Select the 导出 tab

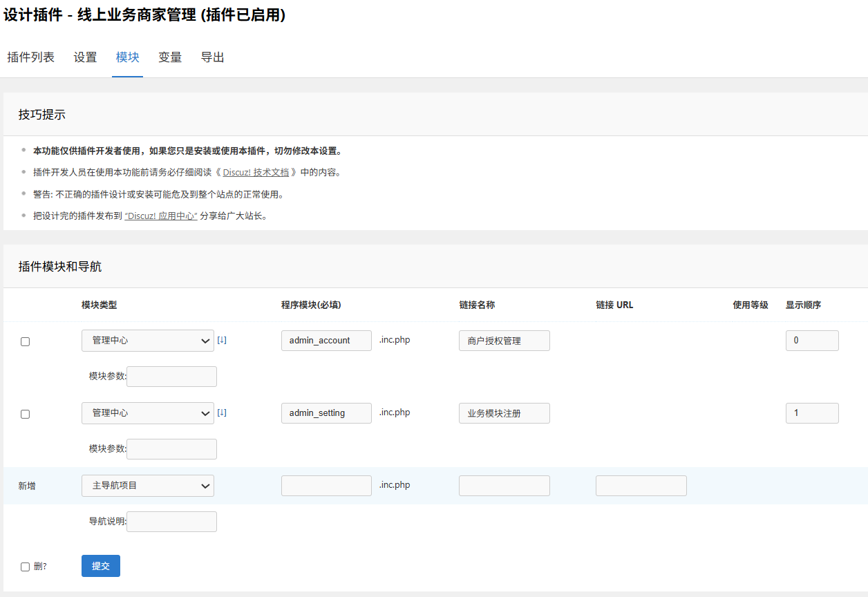coord(212,57)
